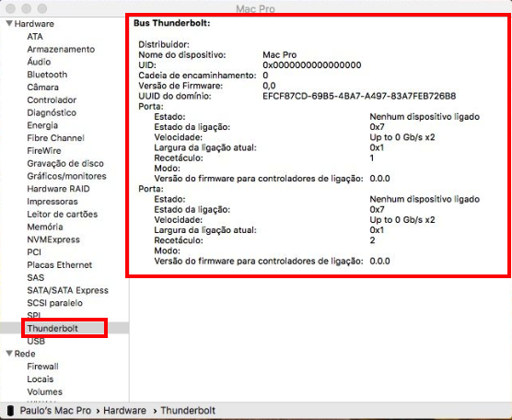Click Hardware in the path bar
Screen dimensions: 512x420
(124, 411)
